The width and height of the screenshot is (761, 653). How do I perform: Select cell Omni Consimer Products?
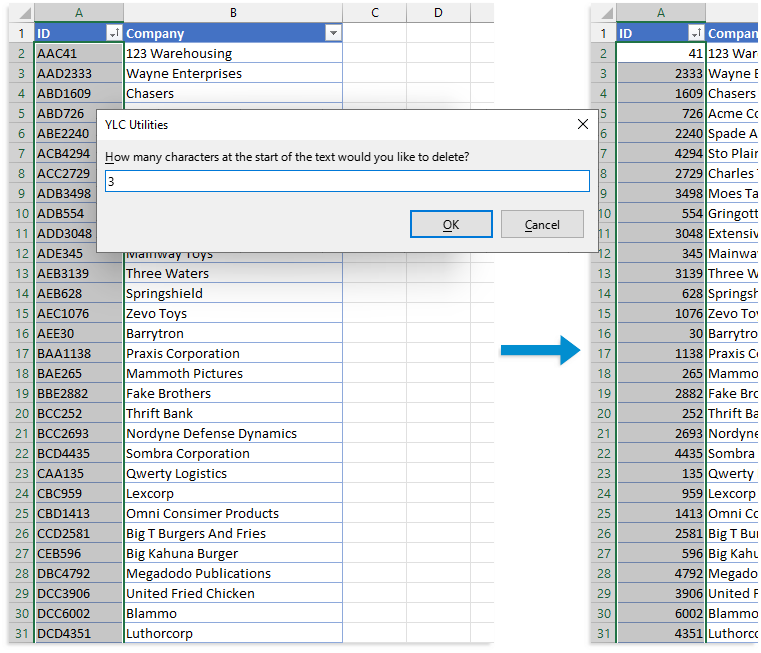[233, 513]
